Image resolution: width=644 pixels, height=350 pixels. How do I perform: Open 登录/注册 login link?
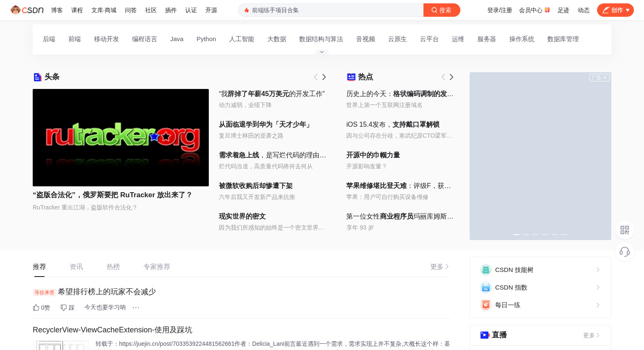click(x=499, y=10)
